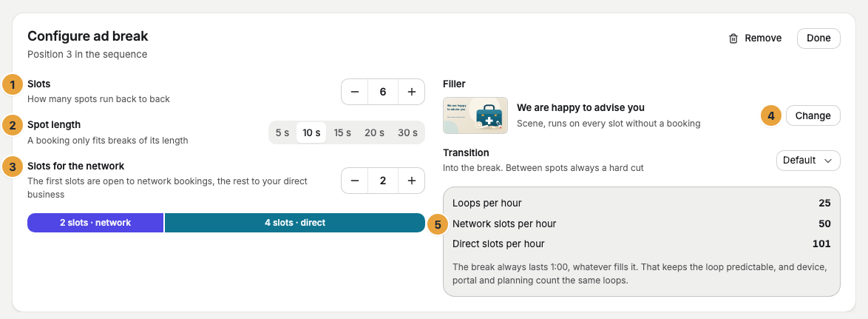868x319 pixels.
Task: Click the filler scene thumbnail
Action: tap(475, 115)
